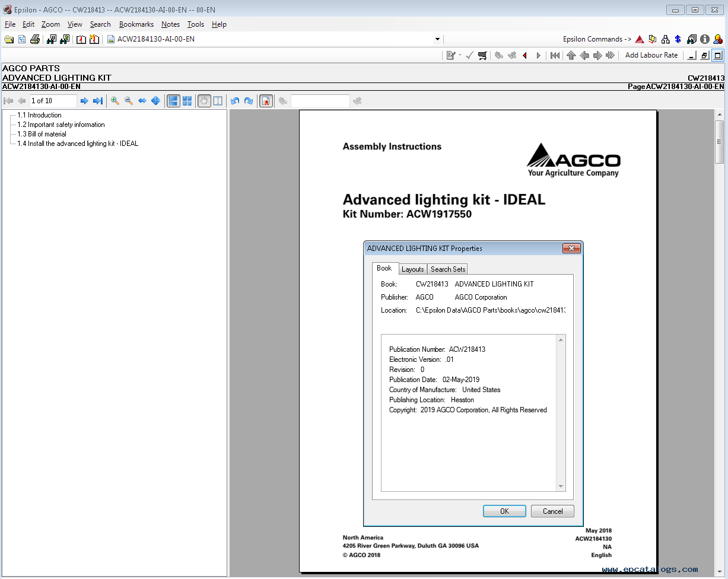Go to next page with blue arrow

point(84,101)
